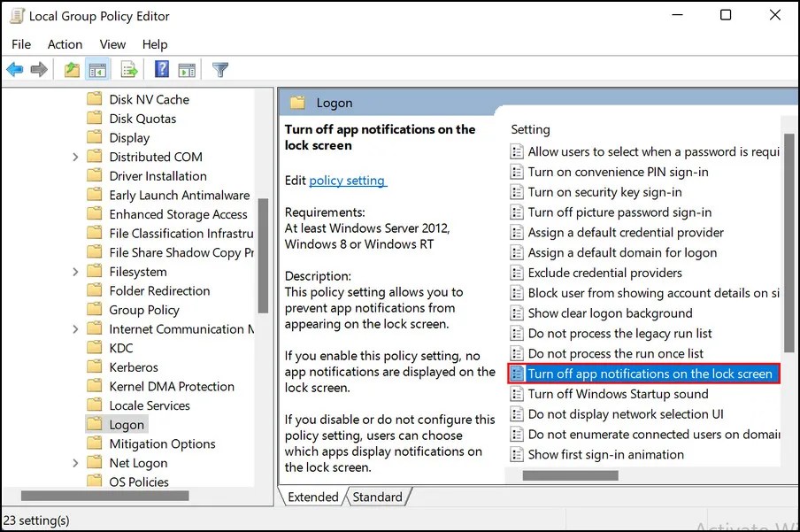Viewport: 800px width, 532px height.
Task: Click the Up one level folder icon
Action: point(72,69)
